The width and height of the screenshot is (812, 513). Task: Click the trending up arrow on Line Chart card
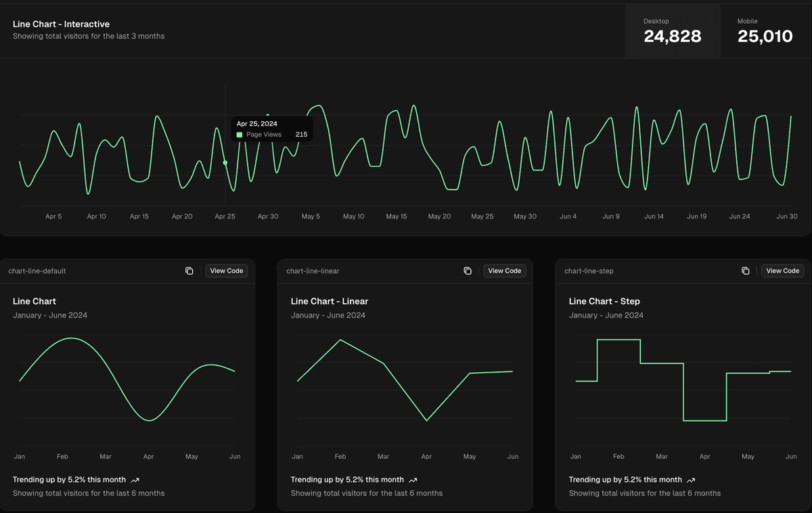(x=136, y=479)
